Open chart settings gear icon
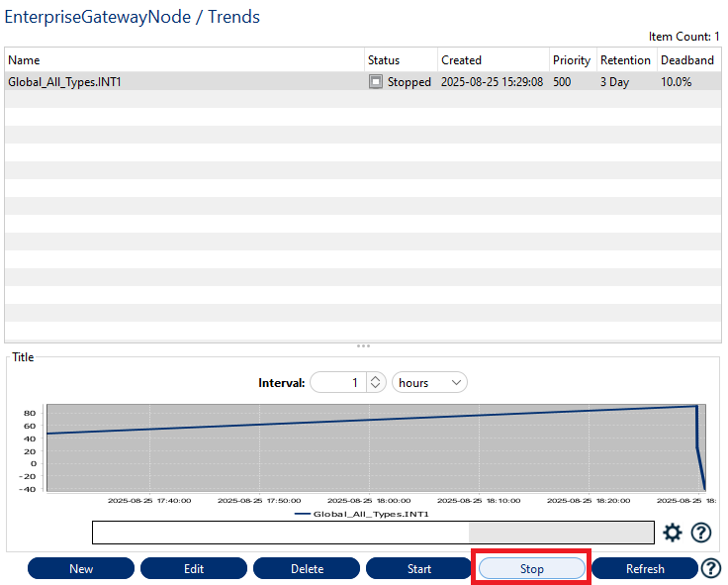The height and width of the screenshot is (585, 728). 673,533
